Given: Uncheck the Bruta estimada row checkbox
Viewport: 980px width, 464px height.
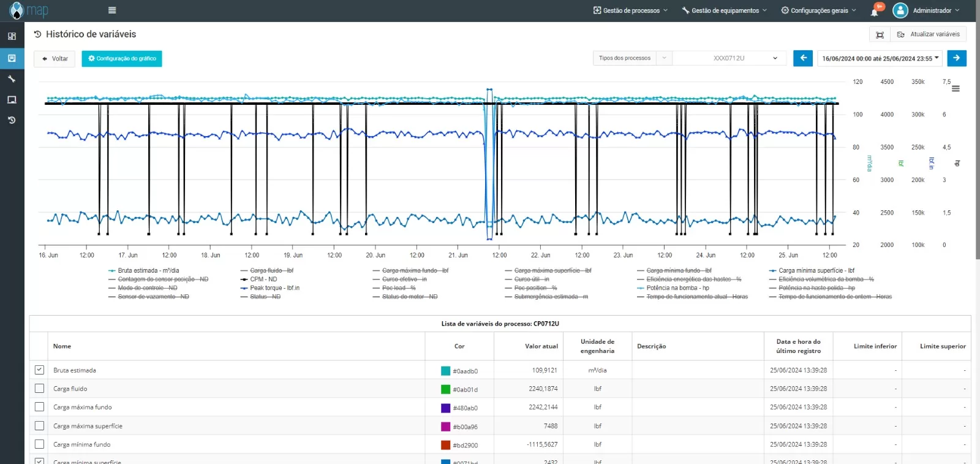Looking at the screenshot, I should point(39,370).
